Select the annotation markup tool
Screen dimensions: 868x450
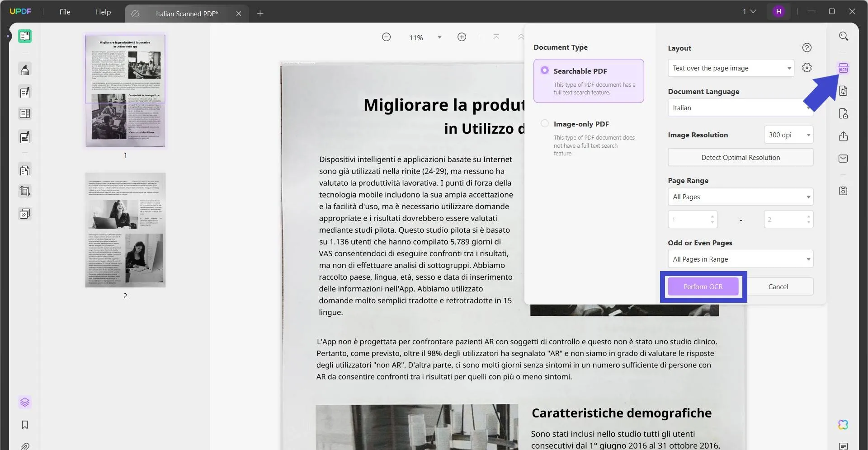25,69
